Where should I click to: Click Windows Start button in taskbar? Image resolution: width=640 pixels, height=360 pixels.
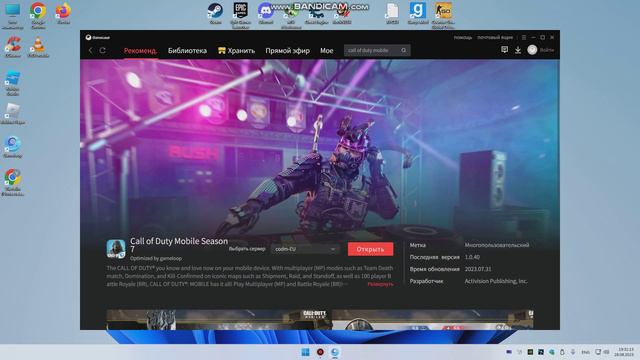tap(305, 352)
